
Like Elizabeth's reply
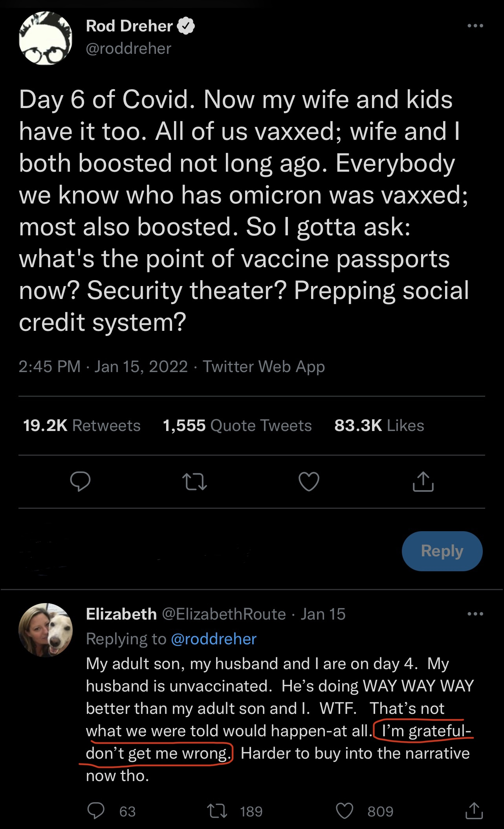click(x=345, y=811)
